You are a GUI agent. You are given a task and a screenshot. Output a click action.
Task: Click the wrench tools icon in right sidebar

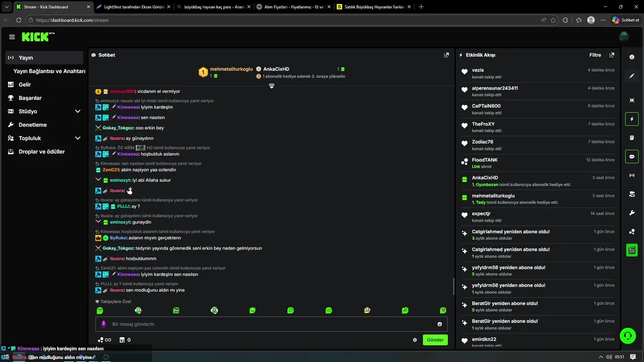click(632, 213)
